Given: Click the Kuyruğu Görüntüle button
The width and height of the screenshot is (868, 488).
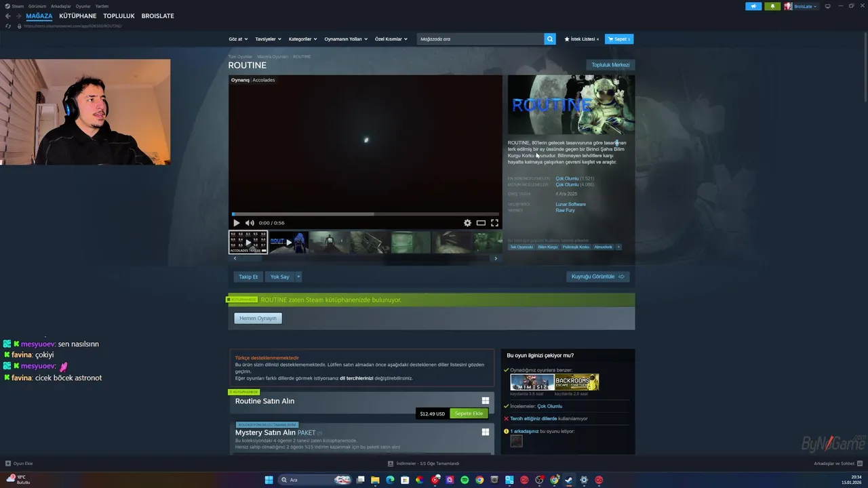Looking at the screenshot, I should point(598,277).
